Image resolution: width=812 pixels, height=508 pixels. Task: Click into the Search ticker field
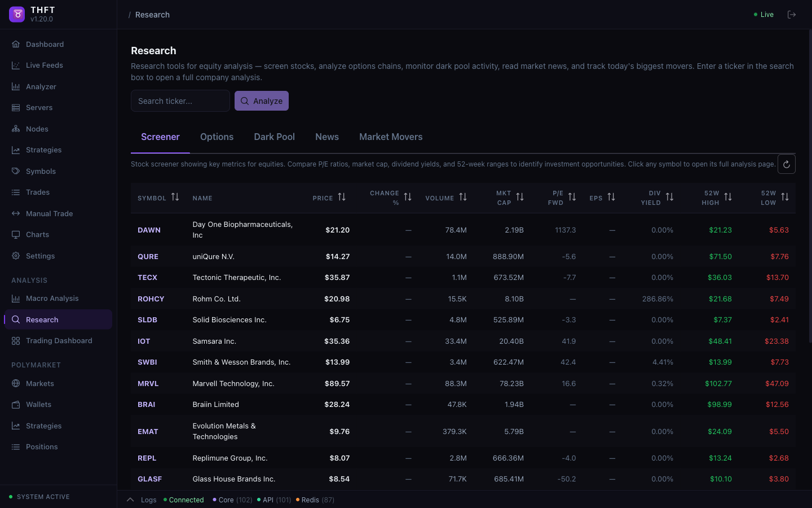180,100
